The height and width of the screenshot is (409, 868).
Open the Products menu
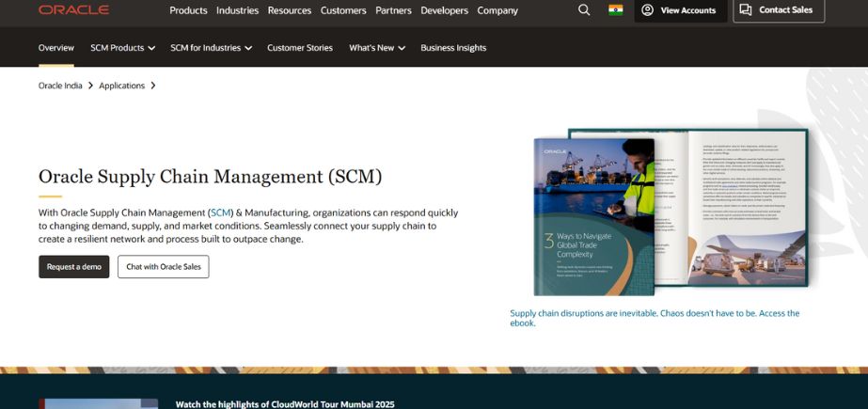point(188,10)
